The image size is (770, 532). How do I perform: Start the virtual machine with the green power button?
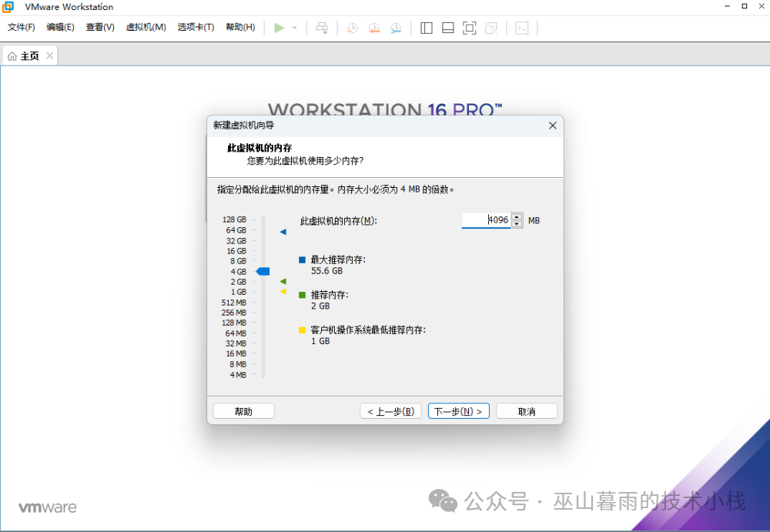click(x=280, y=28)
